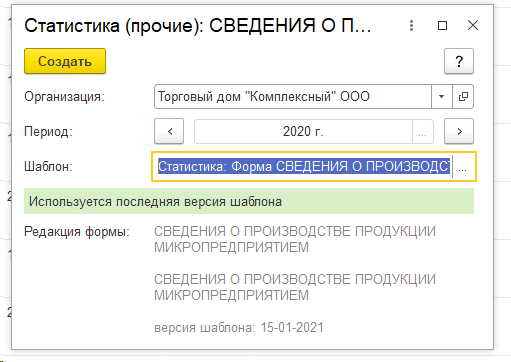Maximize the Статистика dialog window
511x362 pixels.
(442, 25)
